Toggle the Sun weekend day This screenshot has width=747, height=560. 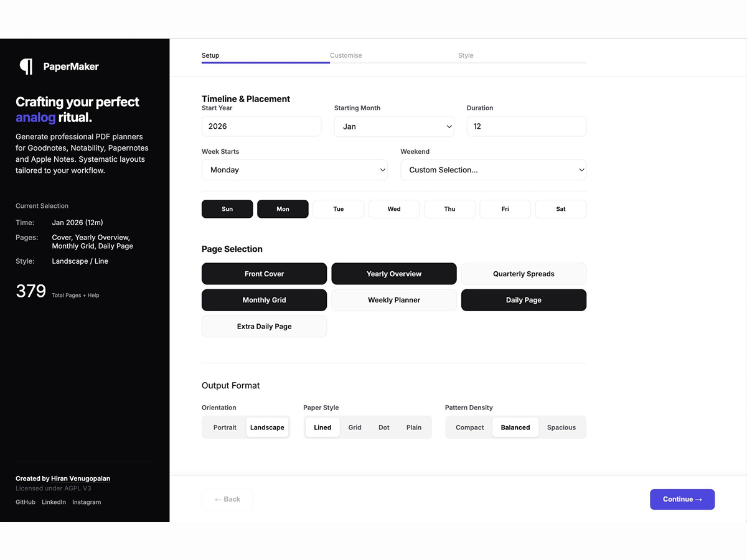click(x=227, y=209)
